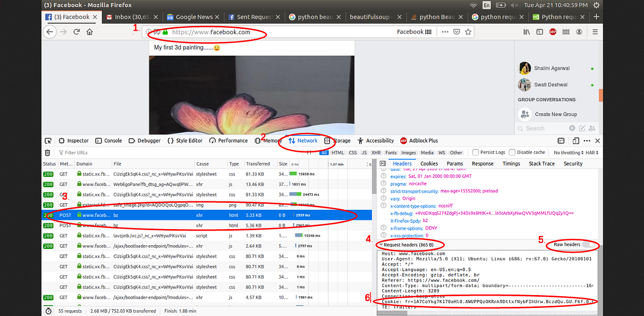Image resolution: width=644 pixels, height=316 pixels.
Task: Switch to the Cookies tab
Action: coord(429,164)
